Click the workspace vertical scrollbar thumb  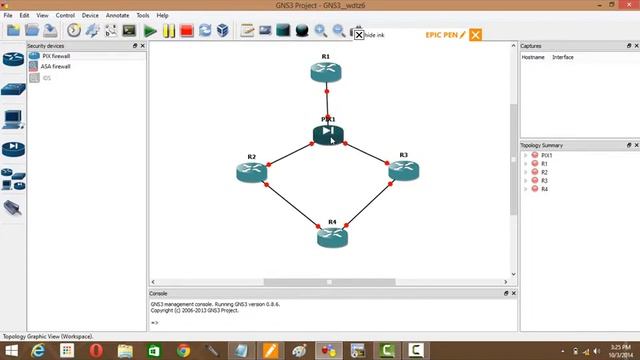point(513,159)
